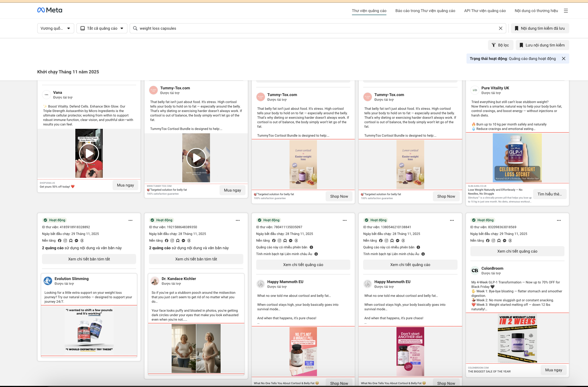Click 'Lưu nội dung tìm kiếm' button
Viewport: 588px width, 387px height.
pos(542,45)
